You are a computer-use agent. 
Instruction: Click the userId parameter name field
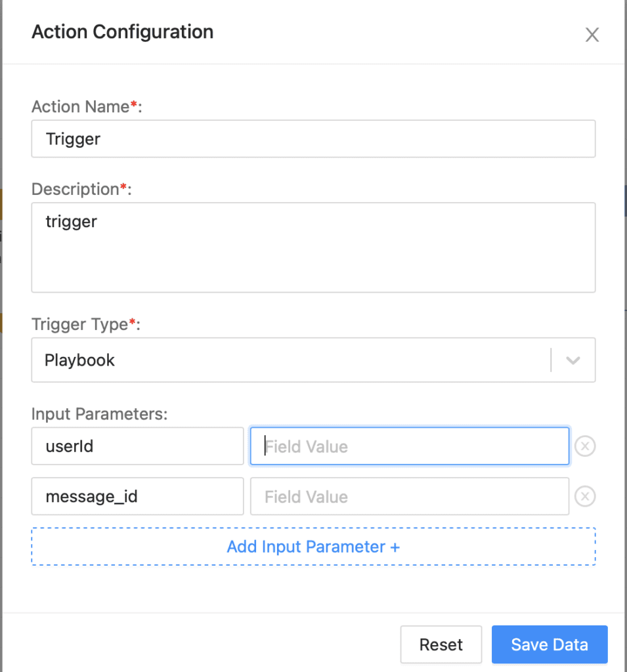coord(137,446)
